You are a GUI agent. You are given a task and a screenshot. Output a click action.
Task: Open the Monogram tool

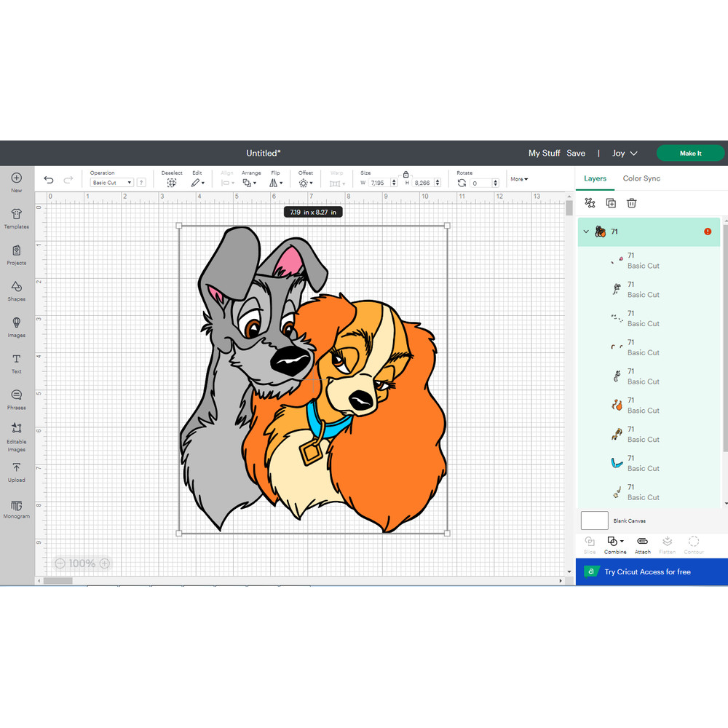pos(16,509)
